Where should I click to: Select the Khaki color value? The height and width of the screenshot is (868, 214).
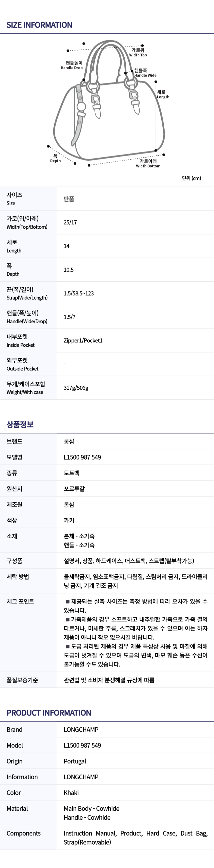pos(71,793)
